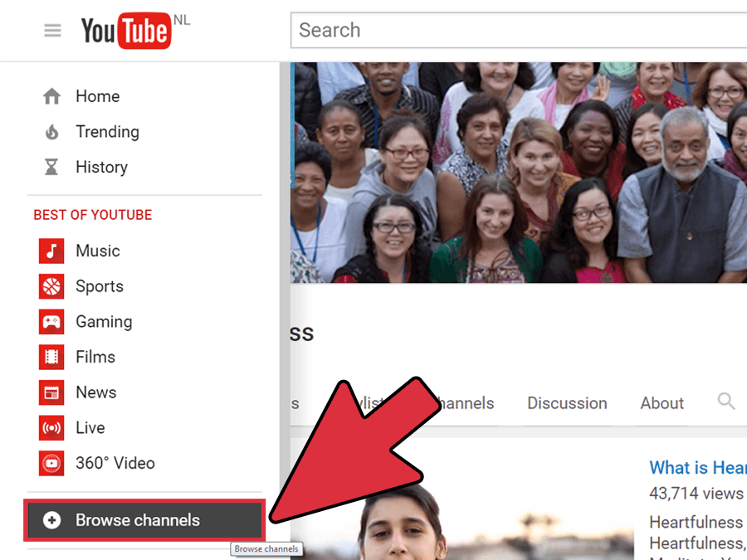Click the Films filmstrip icon
The height and width of the screenshot is (560, 747).
tap(51, 357)
